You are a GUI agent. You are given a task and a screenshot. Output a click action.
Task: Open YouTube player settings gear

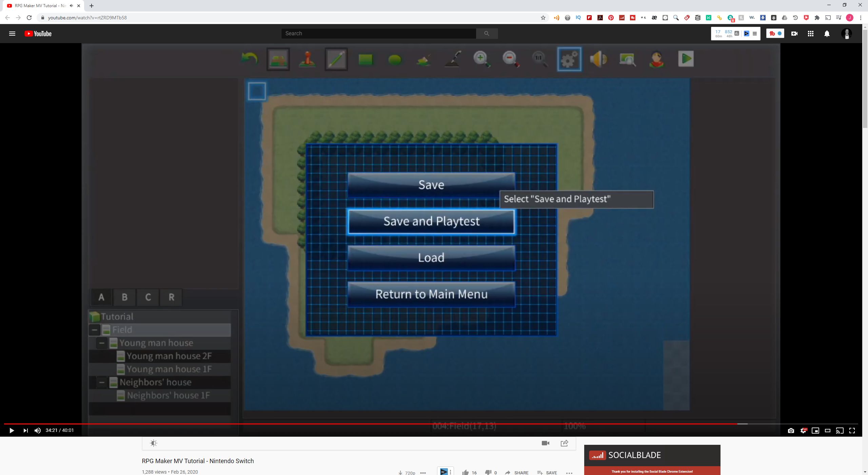coord(803,431)
